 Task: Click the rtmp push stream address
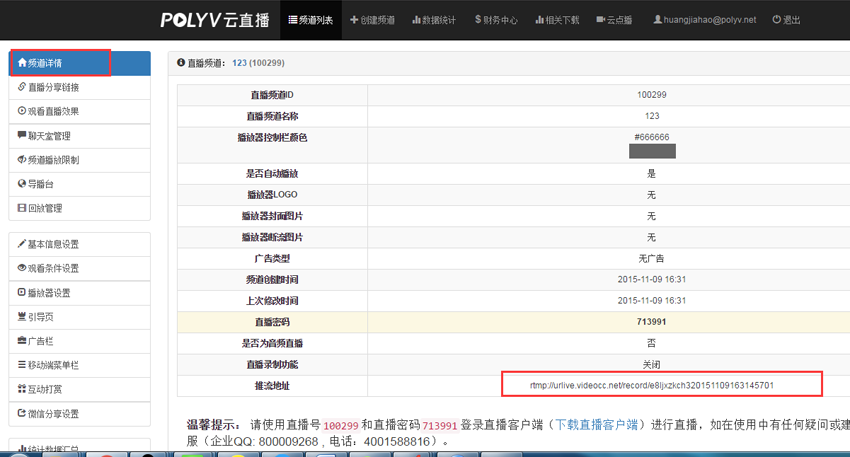pos(651,385)
